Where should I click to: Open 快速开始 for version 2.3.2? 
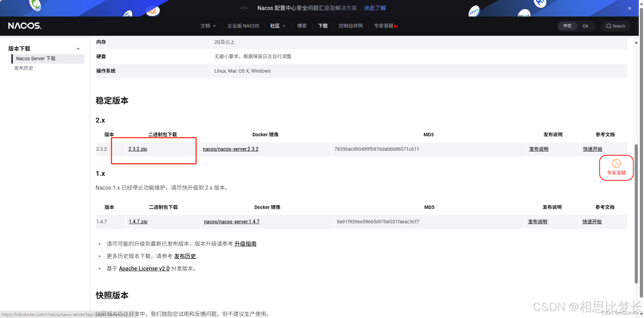592,149
